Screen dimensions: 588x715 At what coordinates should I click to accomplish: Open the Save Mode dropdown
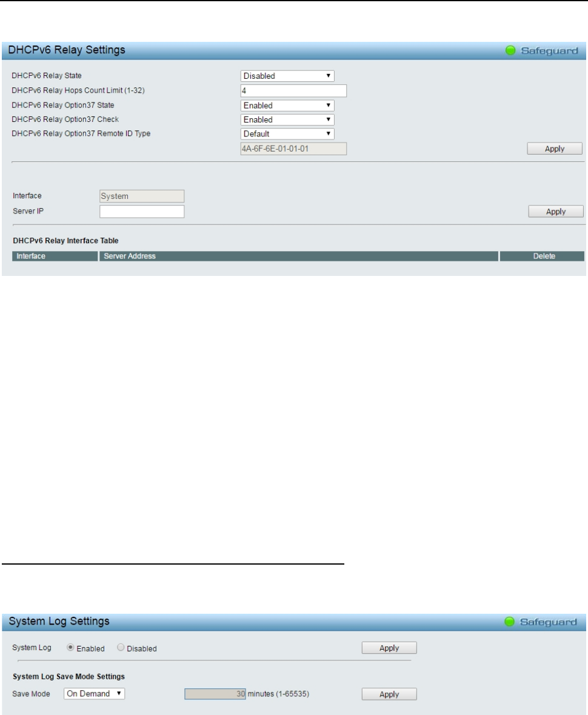tap(94, 694)
